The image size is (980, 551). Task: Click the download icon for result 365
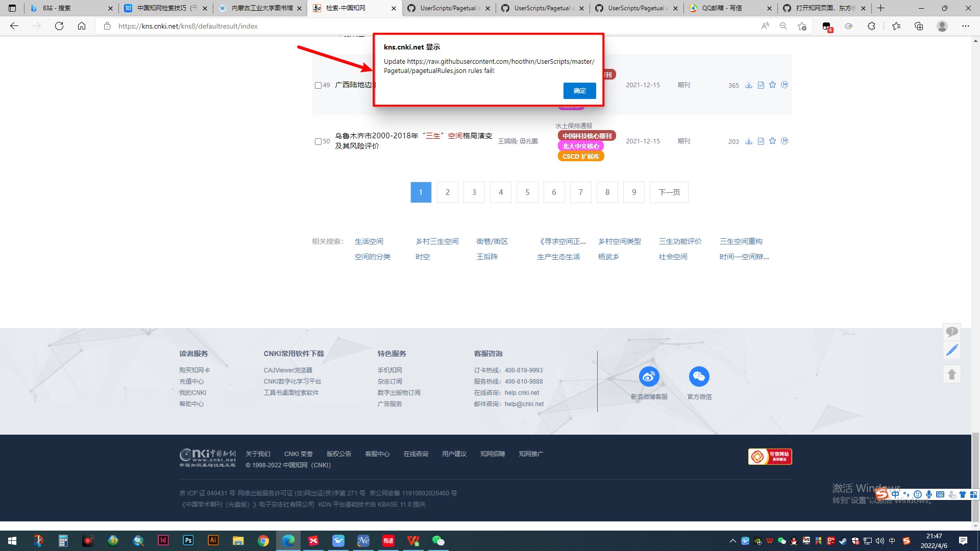749,85
